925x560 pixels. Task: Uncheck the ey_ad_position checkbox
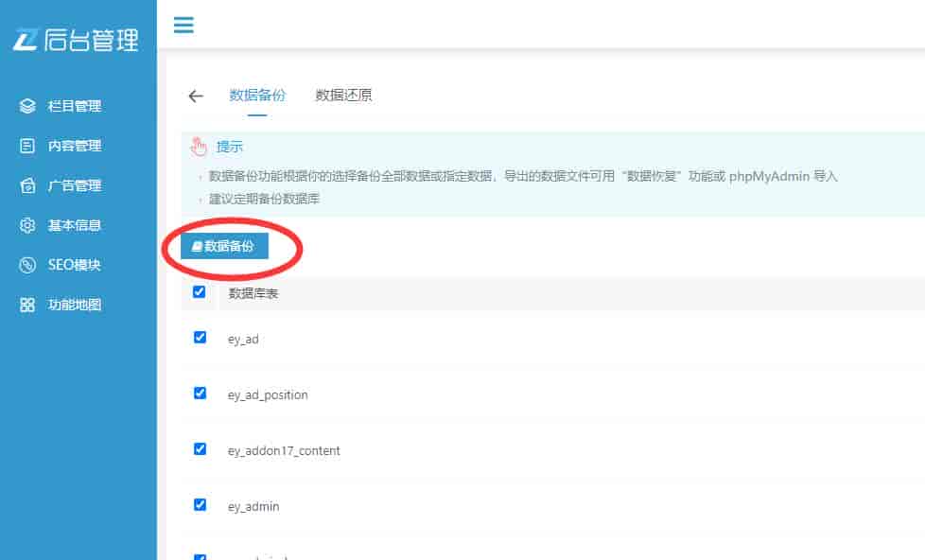point(199,394)
